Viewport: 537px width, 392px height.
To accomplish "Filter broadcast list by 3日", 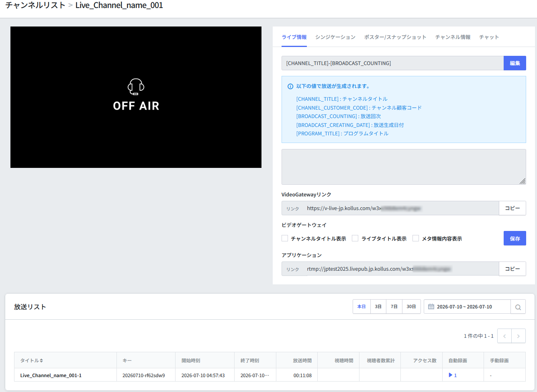I will pyautogui.click(x=378, y=306).
